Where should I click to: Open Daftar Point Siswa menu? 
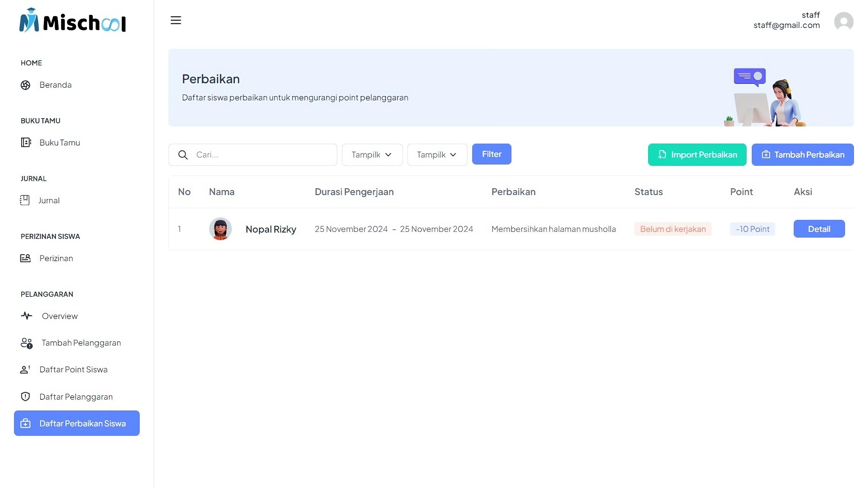(73, 369)
